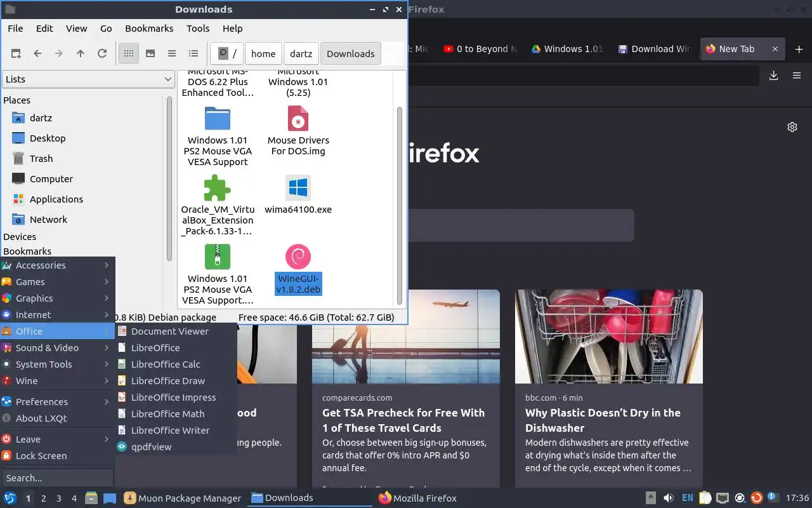The height and width of the screenshot is (508, 812).
Task: Navigate to the dartz path segment
Action: pos(301,54)
